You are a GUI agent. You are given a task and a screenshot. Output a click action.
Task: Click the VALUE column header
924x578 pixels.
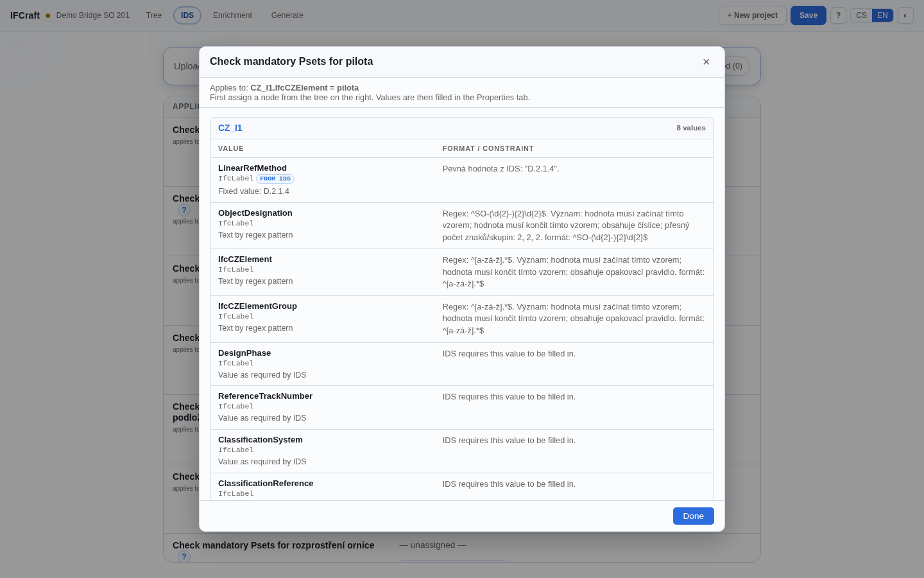(231, 148)
